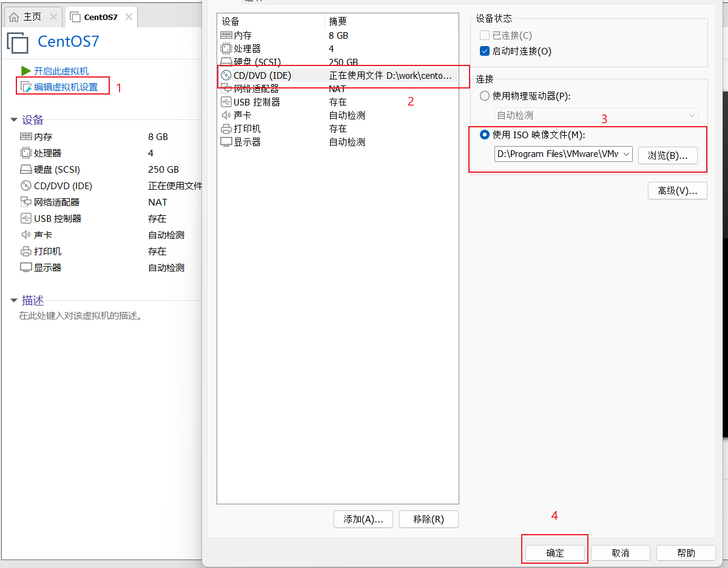Viewport: 728px width, 568px height.
Task: Click the 确定 button to confirm
Action: (554, 553)
